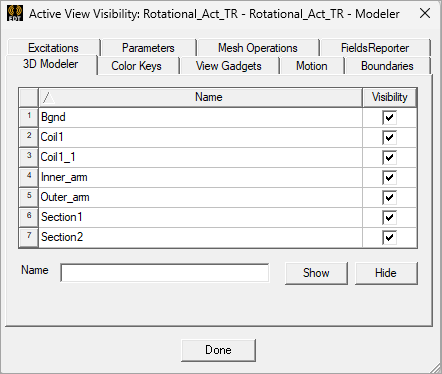Open the Mesh Operations tab
The height and width of the screenshot is (374, 442).
tap(258, 48)
